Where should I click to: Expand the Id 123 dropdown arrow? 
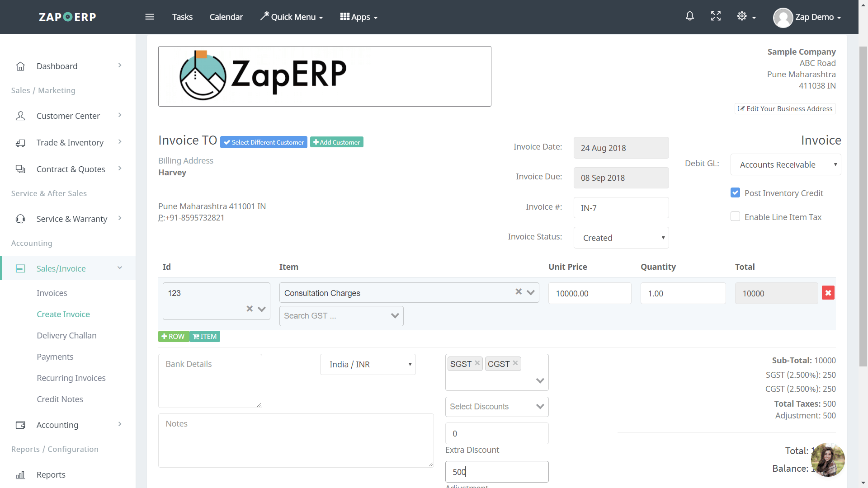261,309
